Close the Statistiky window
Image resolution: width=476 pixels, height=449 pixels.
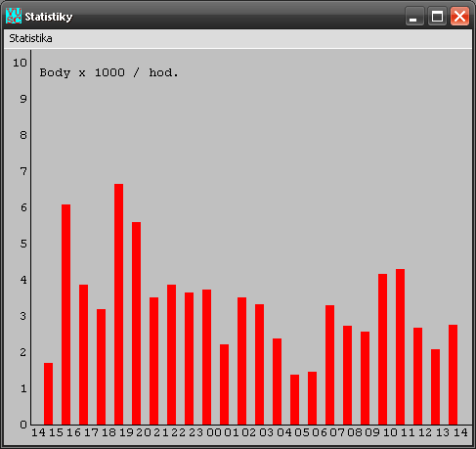point(459,16)
